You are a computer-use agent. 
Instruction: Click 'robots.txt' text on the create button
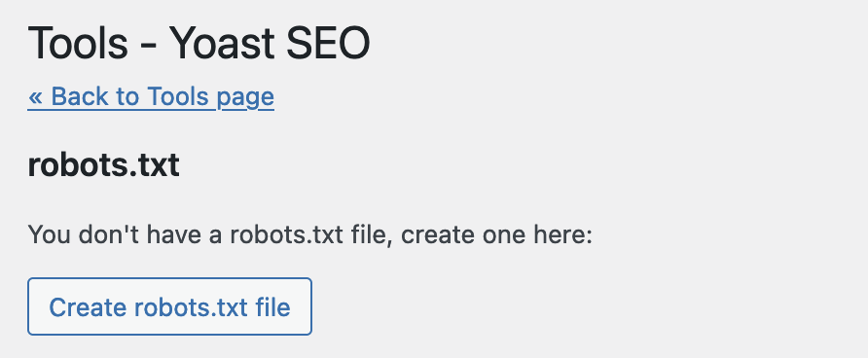coord(190,307)
